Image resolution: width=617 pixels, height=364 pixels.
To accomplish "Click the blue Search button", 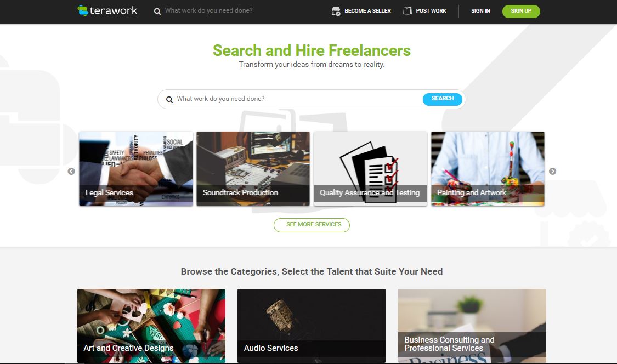I will click(442, 99).
